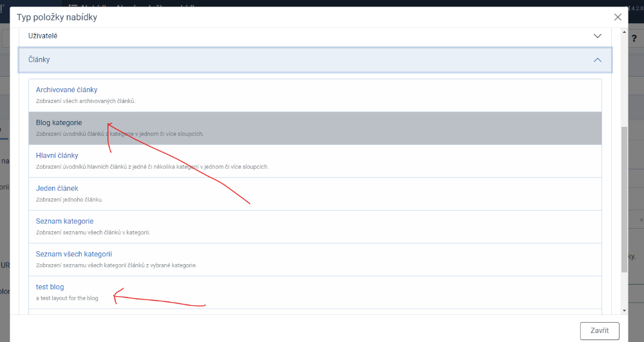Expand Uživatelé using its down chevron
This screenshot has height=342, width=644.
(597, 36)
